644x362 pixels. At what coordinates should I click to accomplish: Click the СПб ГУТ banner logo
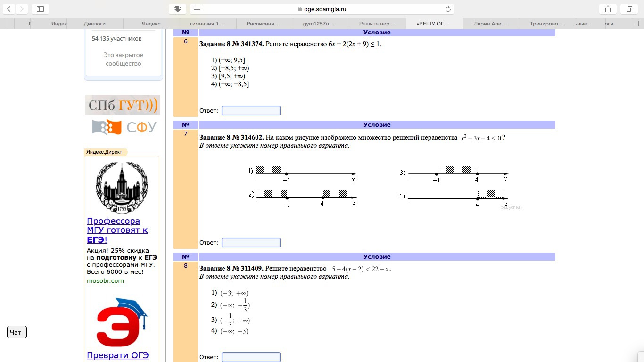[123, 105]
